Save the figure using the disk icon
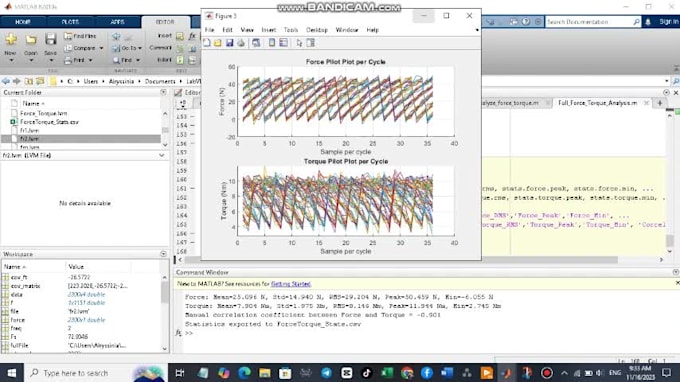680x382 pixels. 229,42
